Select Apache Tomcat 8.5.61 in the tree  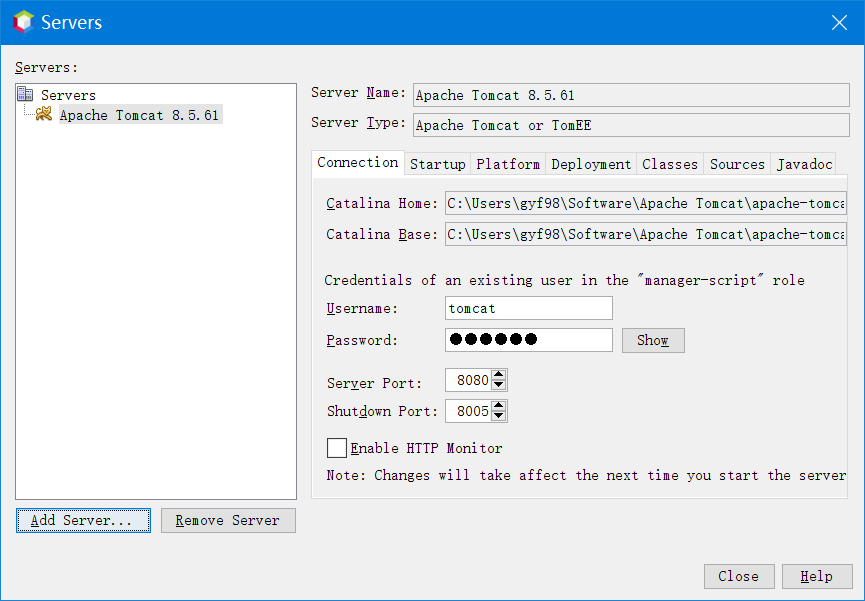[x=139, y=115]
